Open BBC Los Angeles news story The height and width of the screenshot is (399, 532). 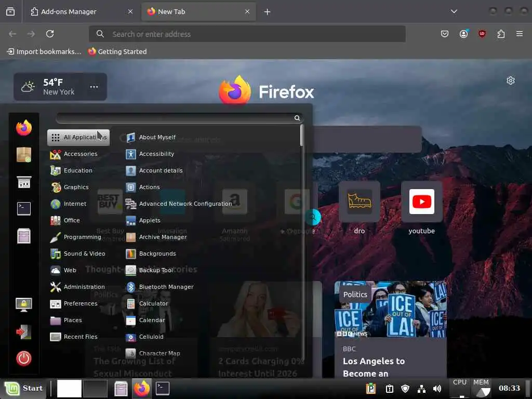pos(391,329)
